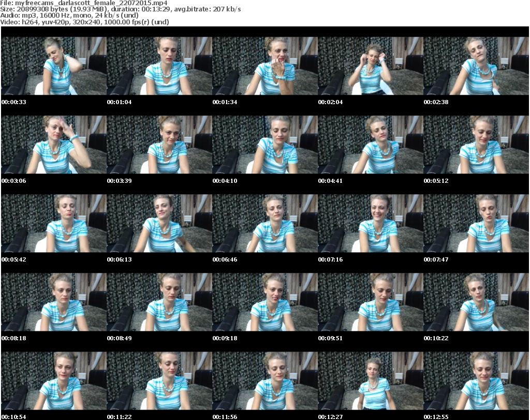
Task: Click the 00:07:16 timestamp label
Action: click(331, 259)
